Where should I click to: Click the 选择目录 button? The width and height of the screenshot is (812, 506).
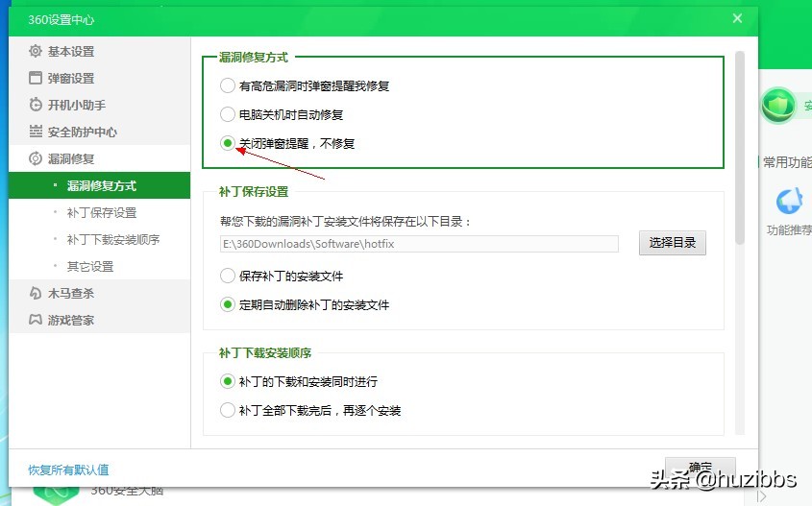(x=672, y=243)
